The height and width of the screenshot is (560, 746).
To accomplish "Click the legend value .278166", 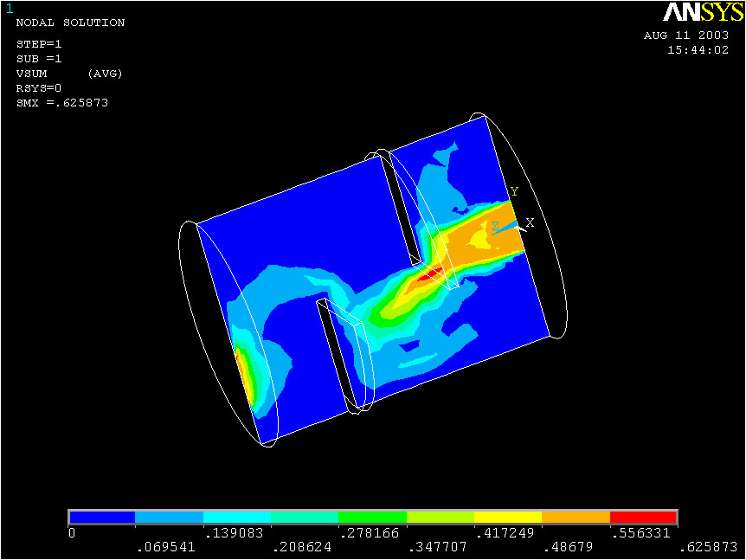I will coord(370,533).
